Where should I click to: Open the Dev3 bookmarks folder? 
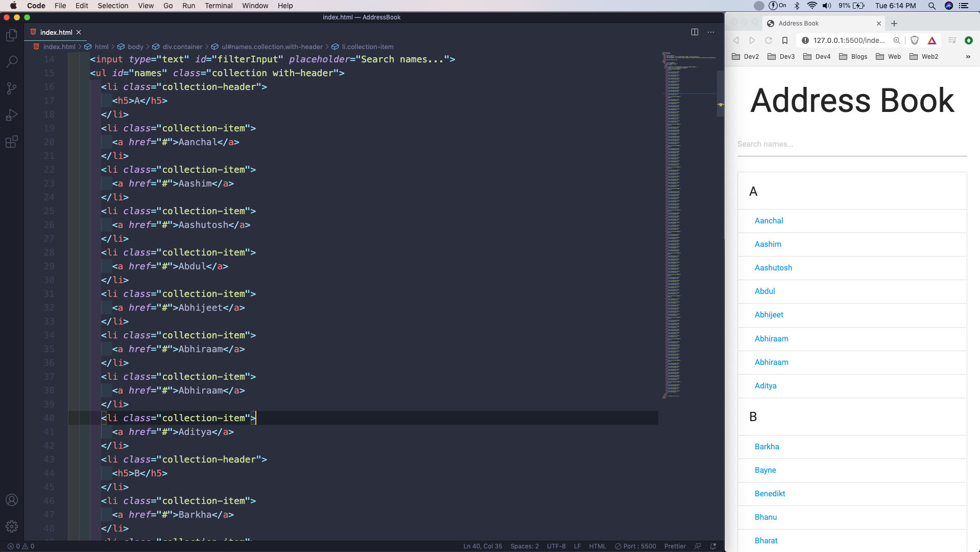781,57
